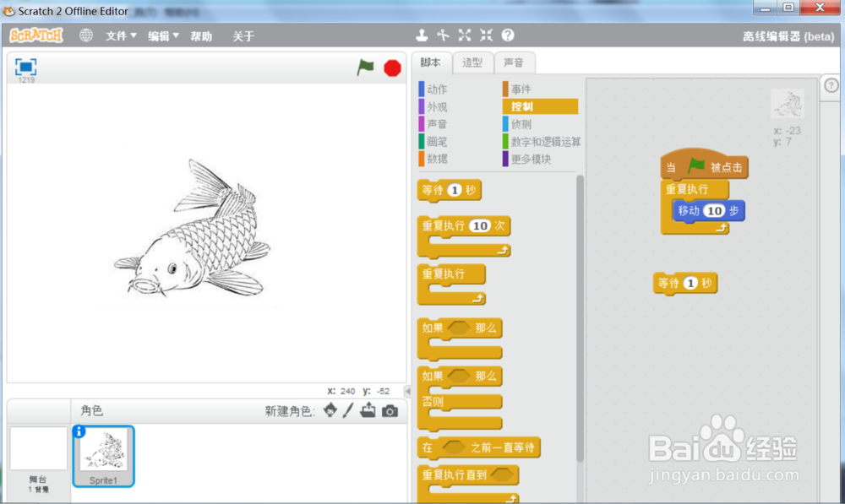845x504 pixels.
Task: Open the language globe icon
Action: tap(85, 35)
